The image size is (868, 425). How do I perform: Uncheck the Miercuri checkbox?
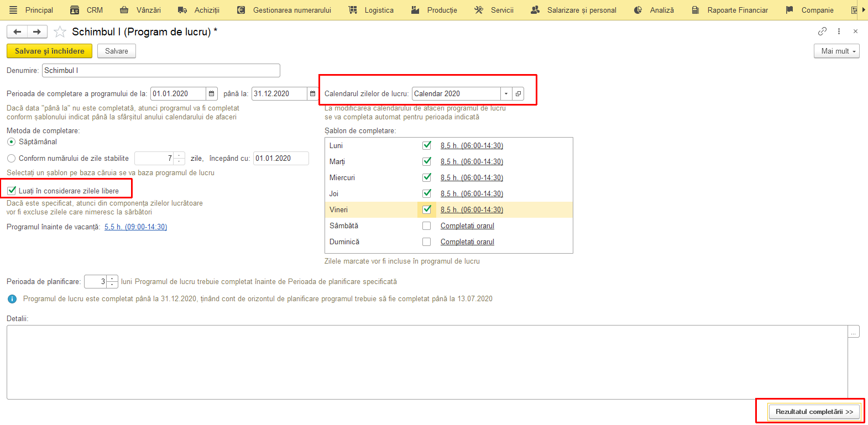(427, 177)
